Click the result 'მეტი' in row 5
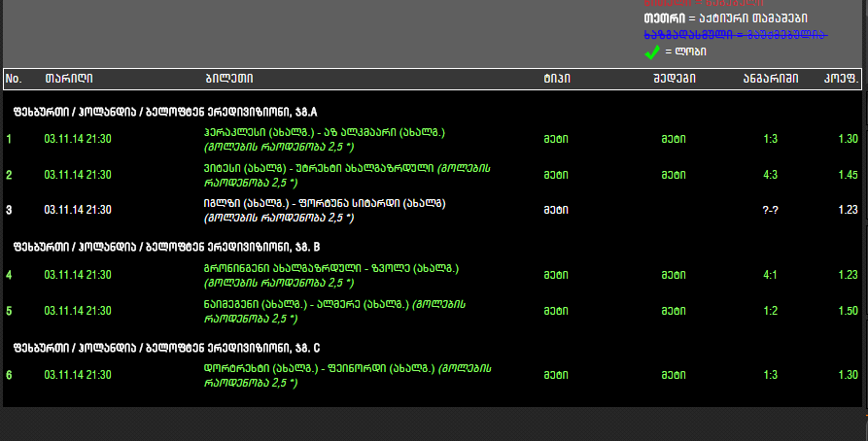This screenshot has width=868, height=441. coord(674,311)
